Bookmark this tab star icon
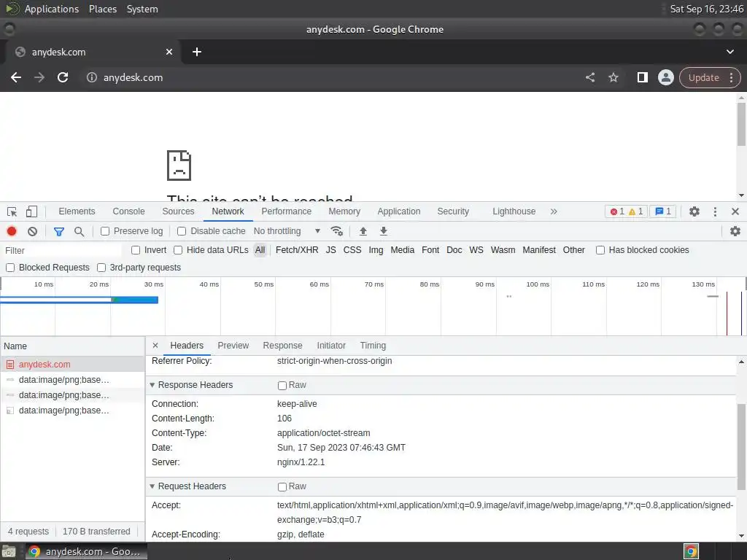Screen dimensions: 747x560 613,77
